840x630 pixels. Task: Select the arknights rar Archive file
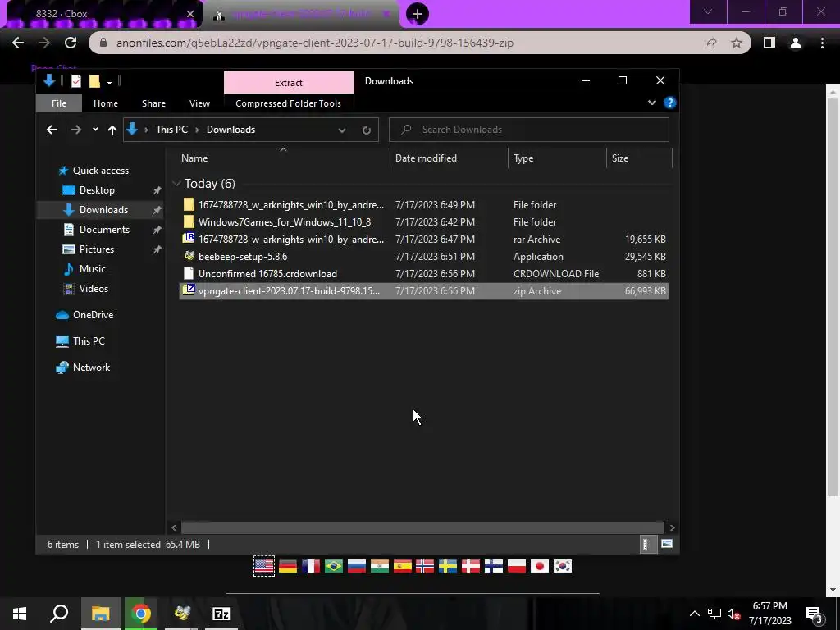pyautogui.click(x=423, y=240)
